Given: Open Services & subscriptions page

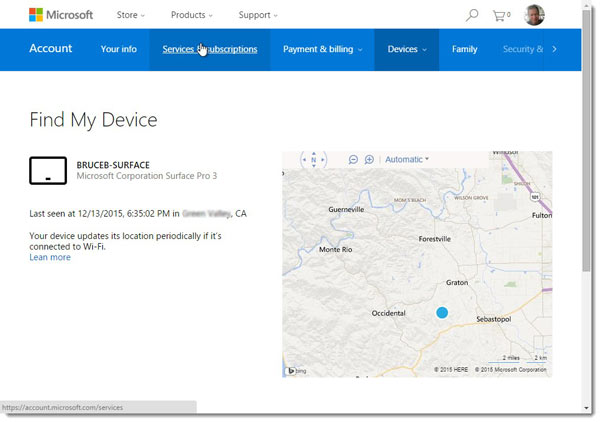Looking at the screenshot, I should click(x=210, y=49).
